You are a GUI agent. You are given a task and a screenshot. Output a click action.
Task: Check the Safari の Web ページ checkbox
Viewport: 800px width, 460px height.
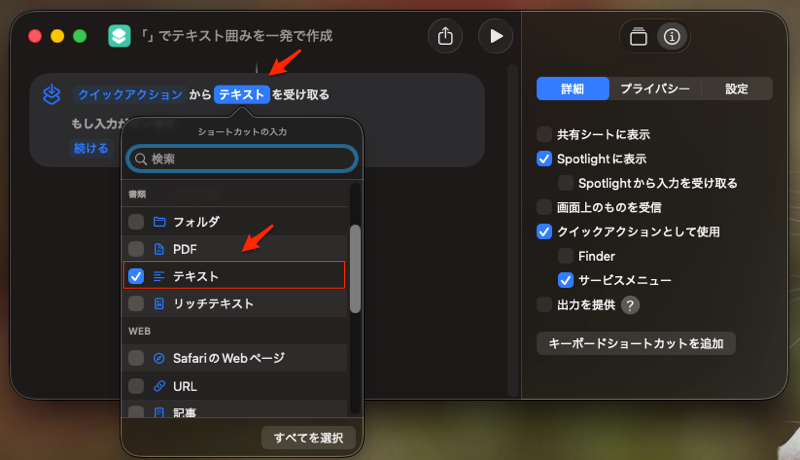(x=136, y=359)
